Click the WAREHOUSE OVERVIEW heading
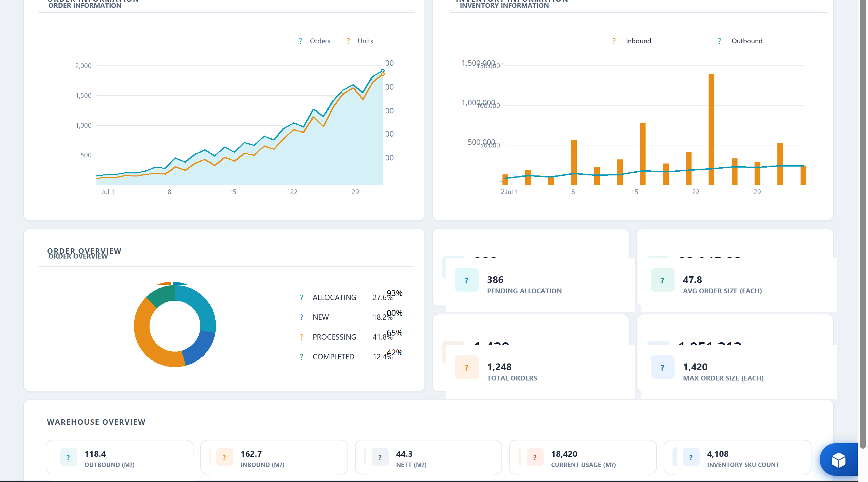The width and height of the screenshot is (868, 482). coord(96,422)
